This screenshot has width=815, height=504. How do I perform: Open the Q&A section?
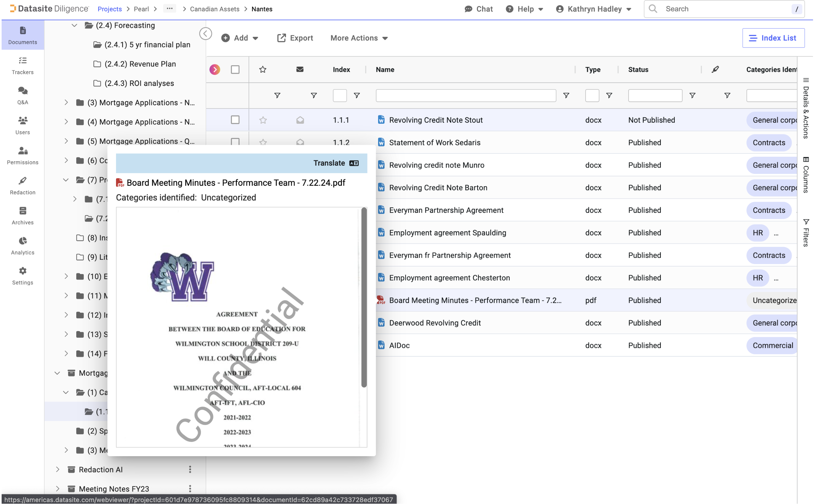point(22,95)
